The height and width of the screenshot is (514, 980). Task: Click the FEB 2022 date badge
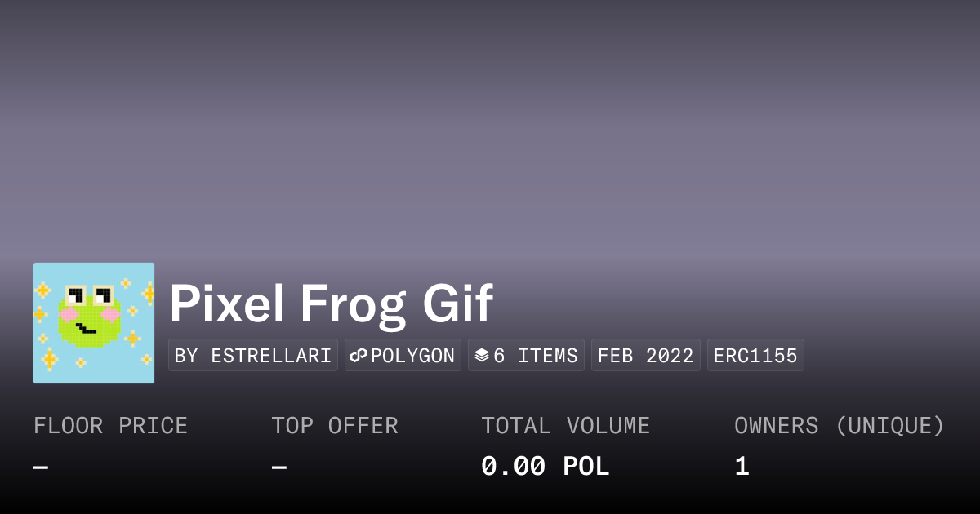click(645, 356)
